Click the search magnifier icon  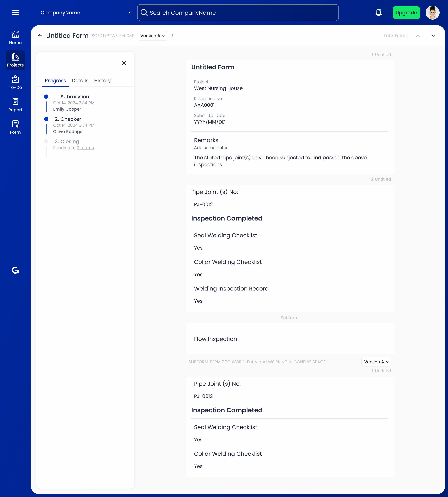pos(144,13)
